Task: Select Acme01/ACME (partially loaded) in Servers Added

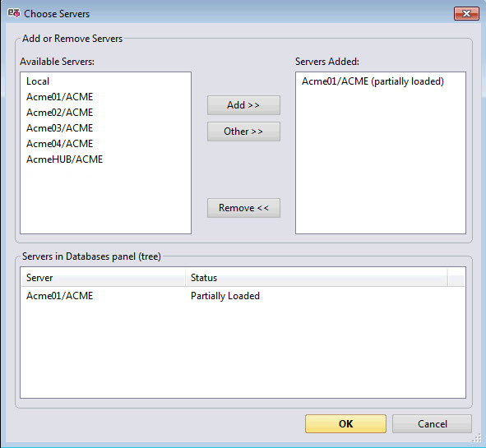Action: (x=373, y=81)
